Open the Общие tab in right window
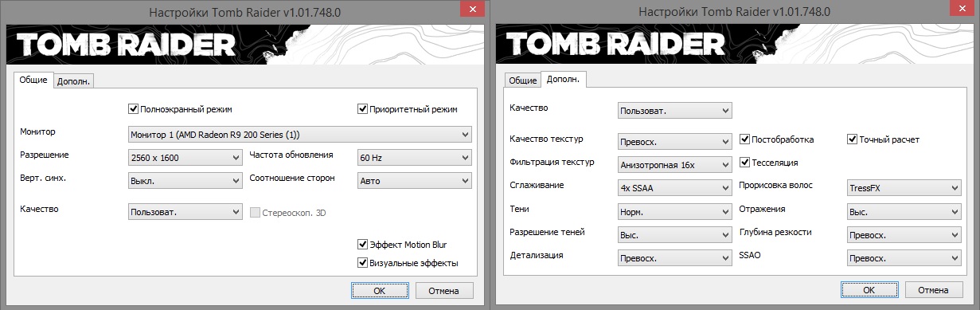 click(523, 80)
